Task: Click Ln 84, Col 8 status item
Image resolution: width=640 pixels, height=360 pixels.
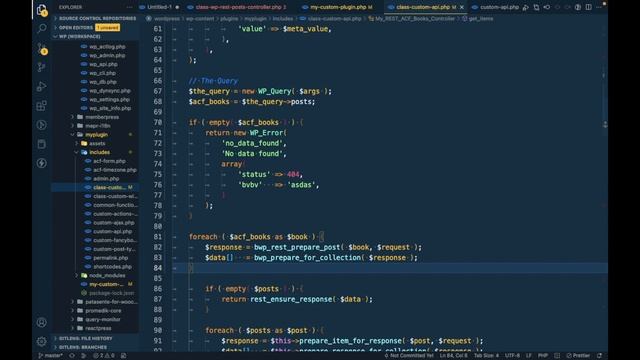Action: [453, 356]
